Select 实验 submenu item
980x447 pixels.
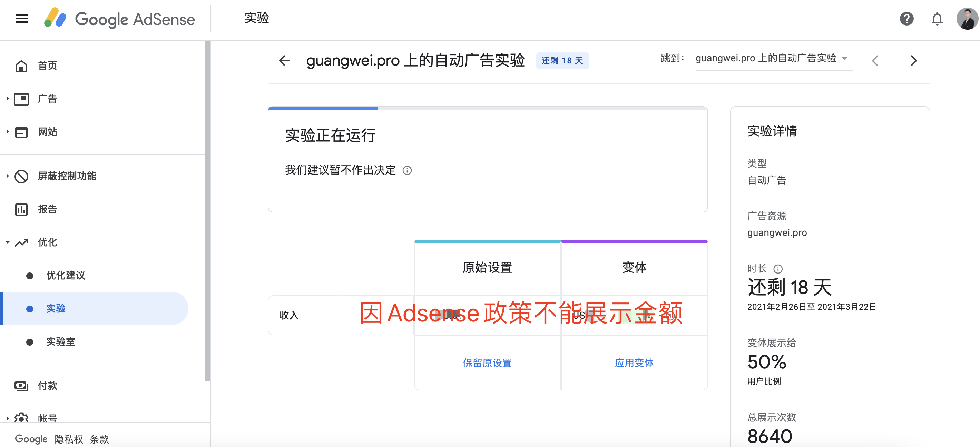point(56,309)
